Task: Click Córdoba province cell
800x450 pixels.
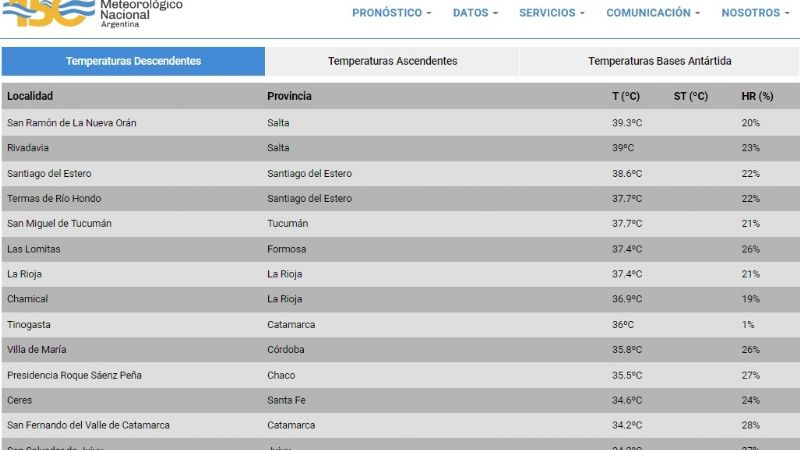Action: click(x=286, y=349)
